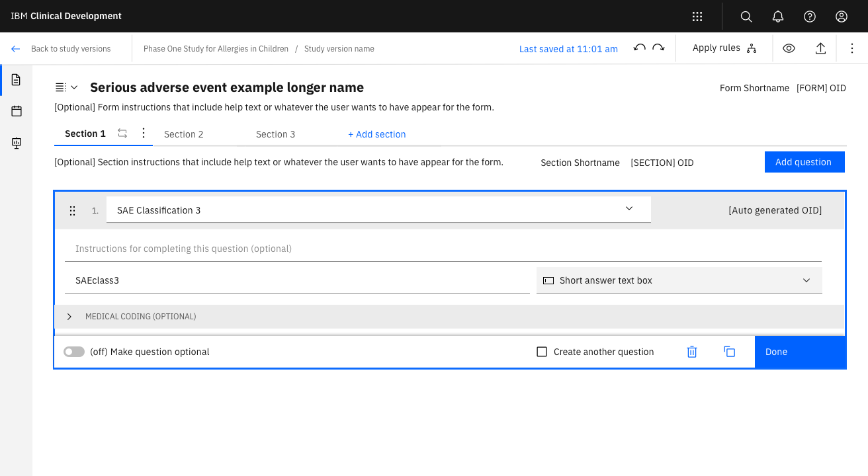The image size is (868, 476).
Task: Click the upload/export icon
Action: click(820, 48)
